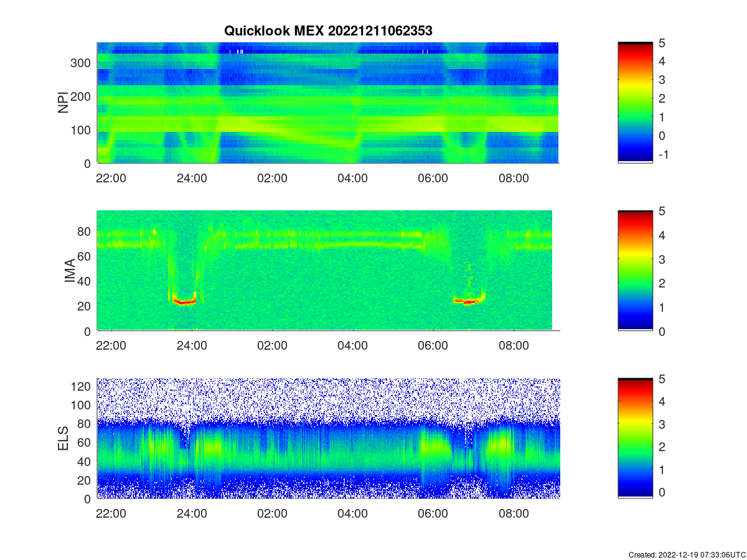Click the 24:00 tick under NPI panel
The width and height of the screenshot is (747, 560).
point(192,178)
